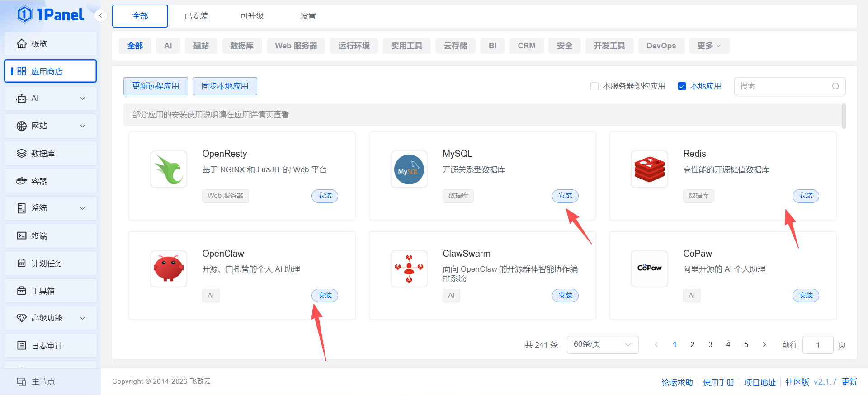Click the 同步本地应用 button
Viewport: 868px width, 395px height.
point(225,86)
